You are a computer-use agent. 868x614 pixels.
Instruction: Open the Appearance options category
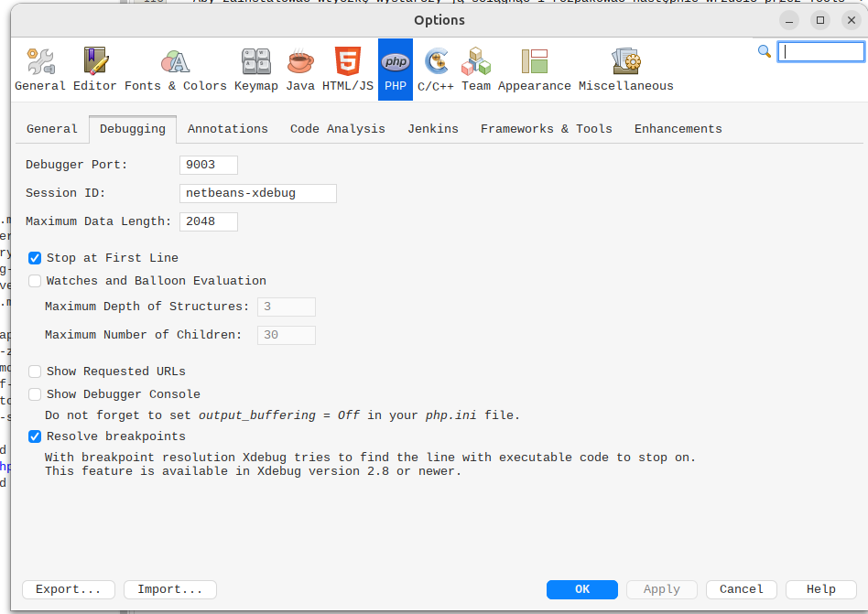534,70
